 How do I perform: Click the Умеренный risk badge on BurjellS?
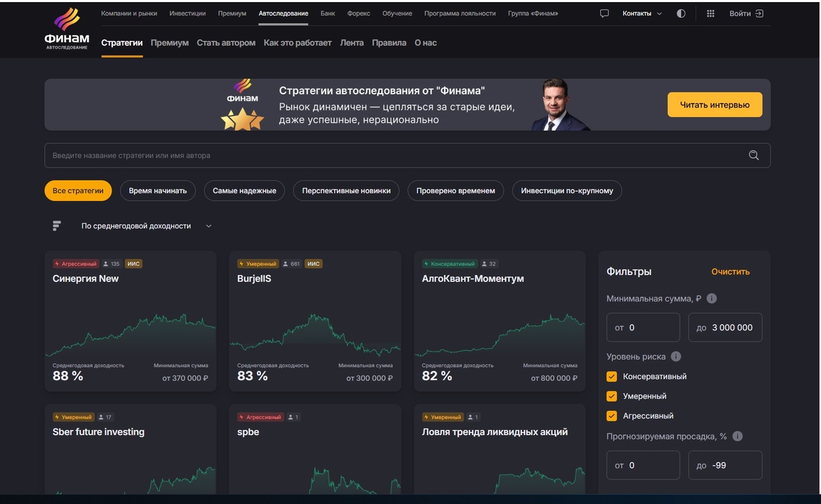pyautogui.click(x=259, y=264)
